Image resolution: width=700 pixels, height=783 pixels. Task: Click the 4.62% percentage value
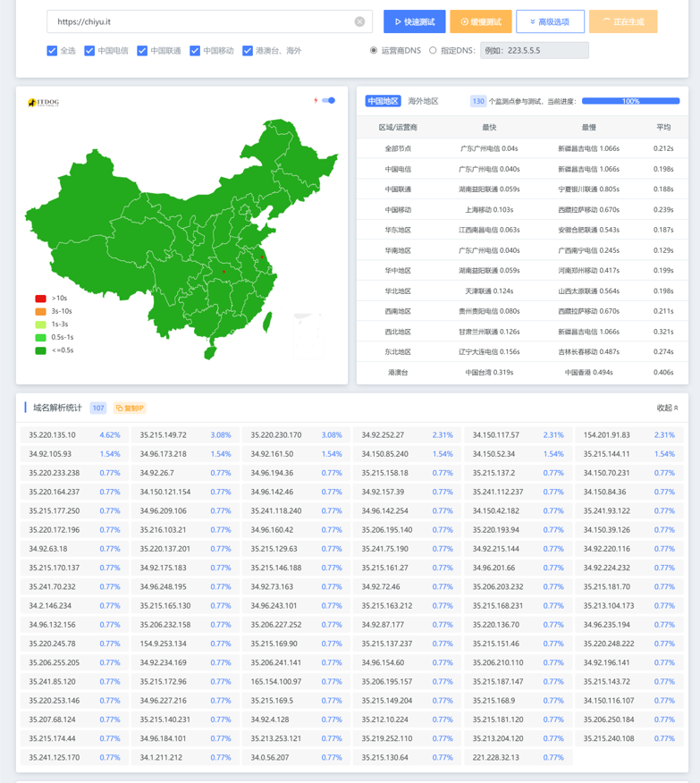pos(110,435)
